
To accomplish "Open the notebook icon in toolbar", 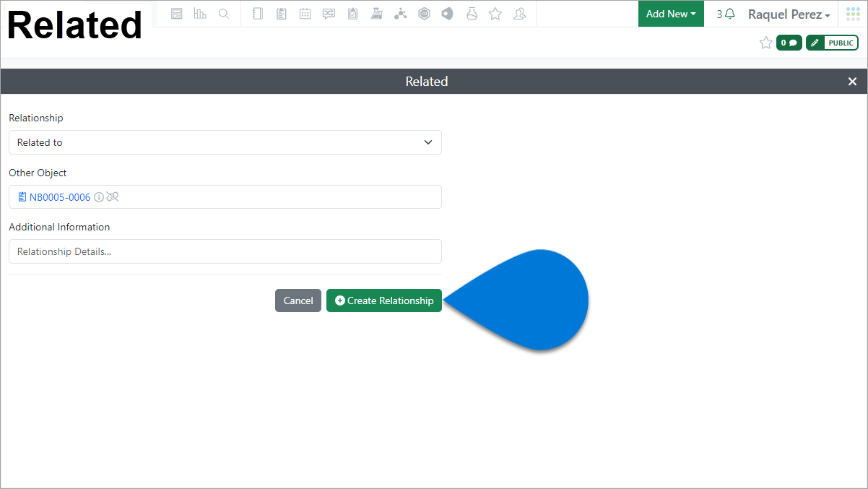I will (258, 14).
